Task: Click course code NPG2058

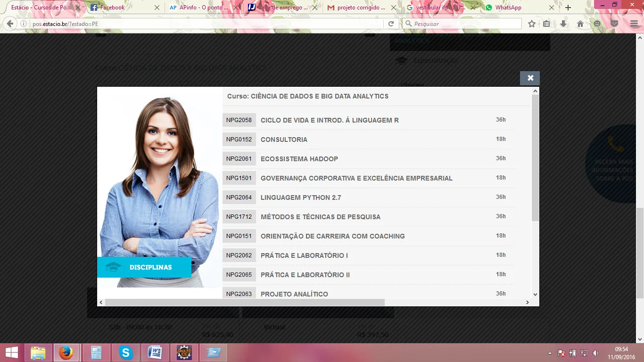Action: pos(239,120)
